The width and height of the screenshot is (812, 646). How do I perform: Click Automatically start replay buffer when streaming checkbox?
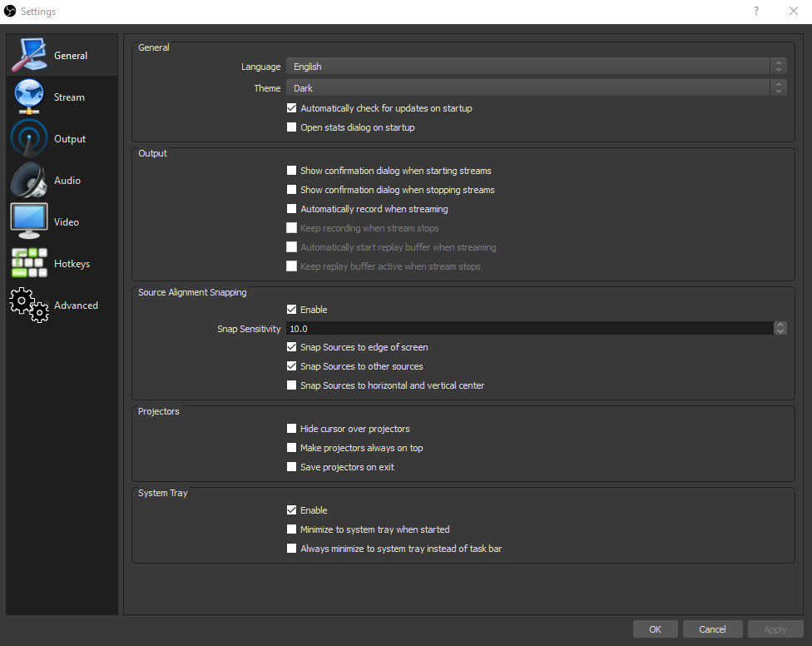(291, 247)
